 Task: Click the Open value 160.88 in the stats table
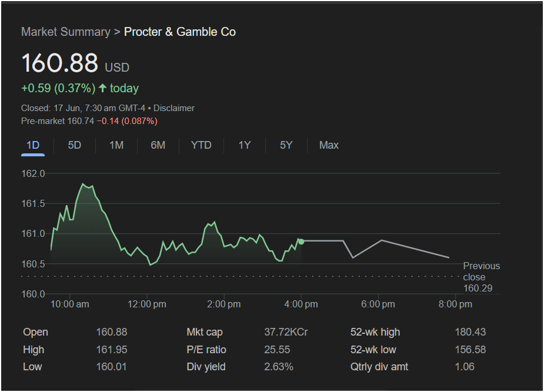[x=111, y=332]
